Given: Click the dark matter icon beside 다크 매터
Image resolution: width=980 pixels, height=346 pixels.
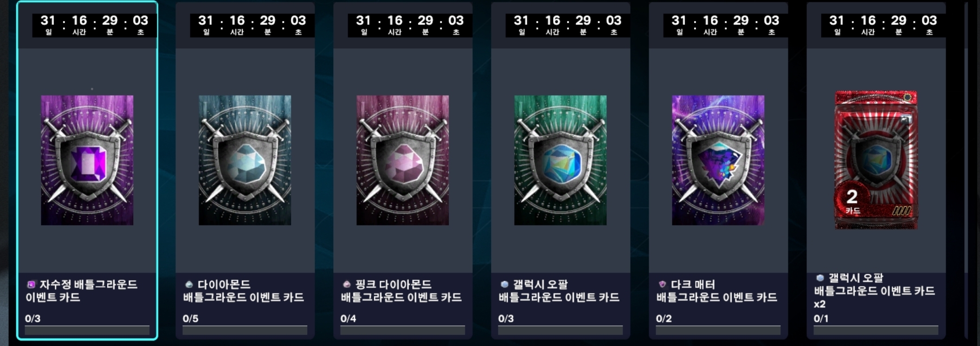Looking at the screenshot, I should click(x=662, y=284).
